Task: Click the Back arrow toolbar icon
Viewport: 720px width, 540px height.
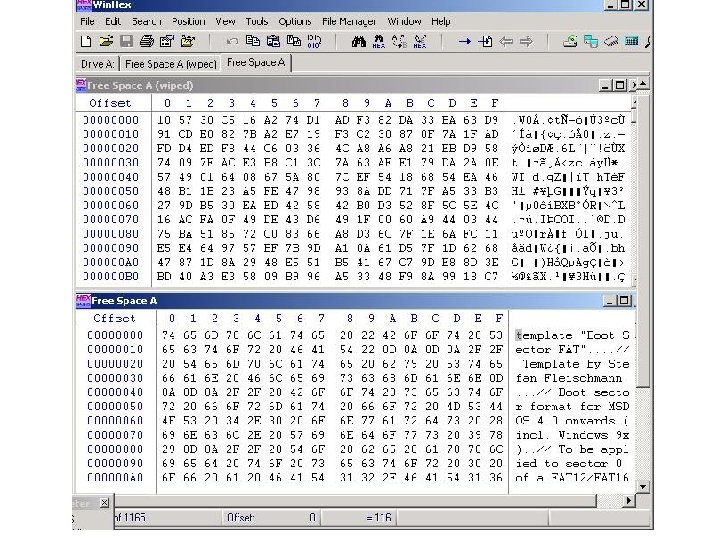Action: 506,41
